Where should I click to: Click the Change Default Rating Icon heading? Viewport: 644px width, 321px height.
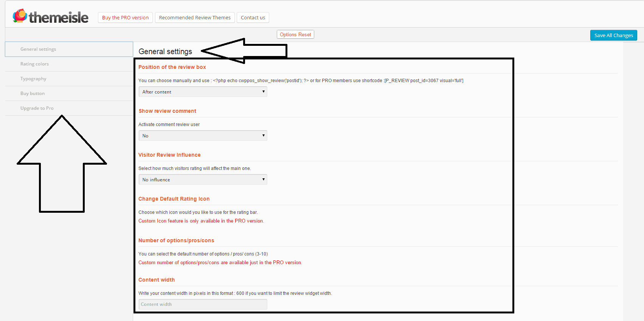(174, 199)
